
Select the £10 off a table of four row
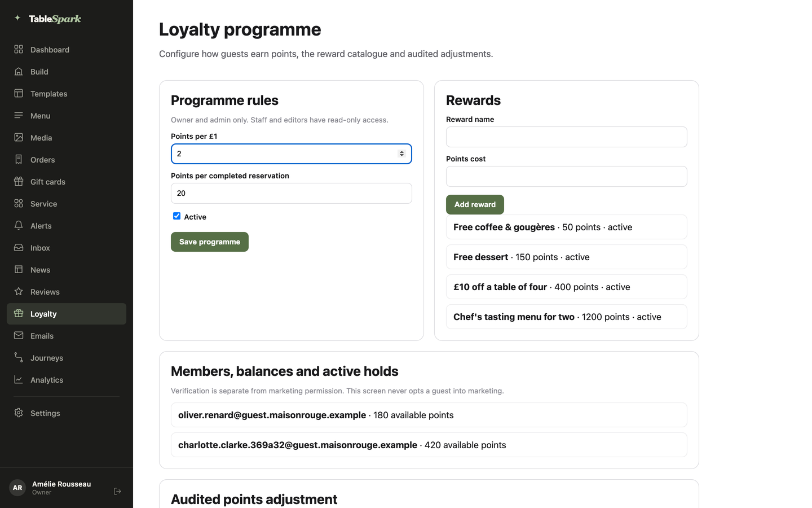pos(566,287)
